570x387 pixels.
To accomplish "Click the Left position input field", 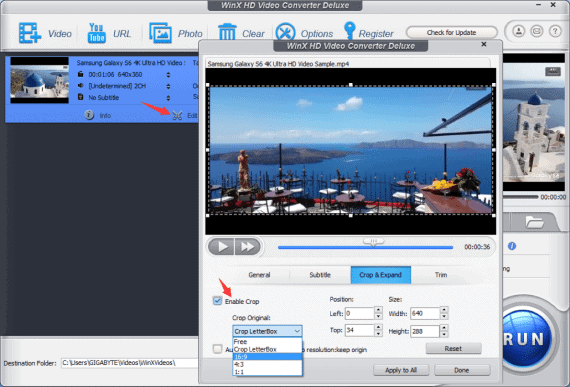I will click(359, 313).
